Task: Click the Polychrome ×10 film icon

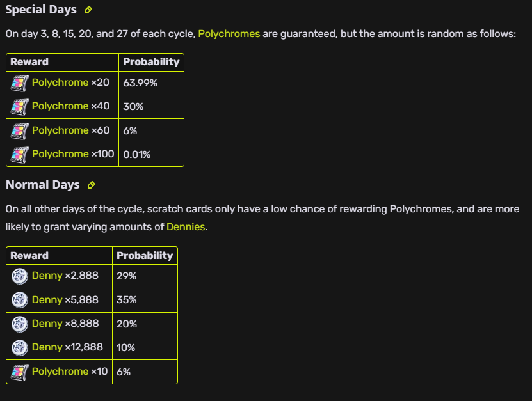Action: (20, 372)
